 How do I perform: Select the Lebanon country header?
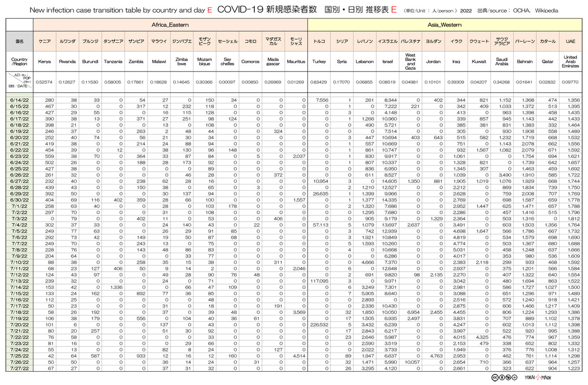click(x=365, y=62)
